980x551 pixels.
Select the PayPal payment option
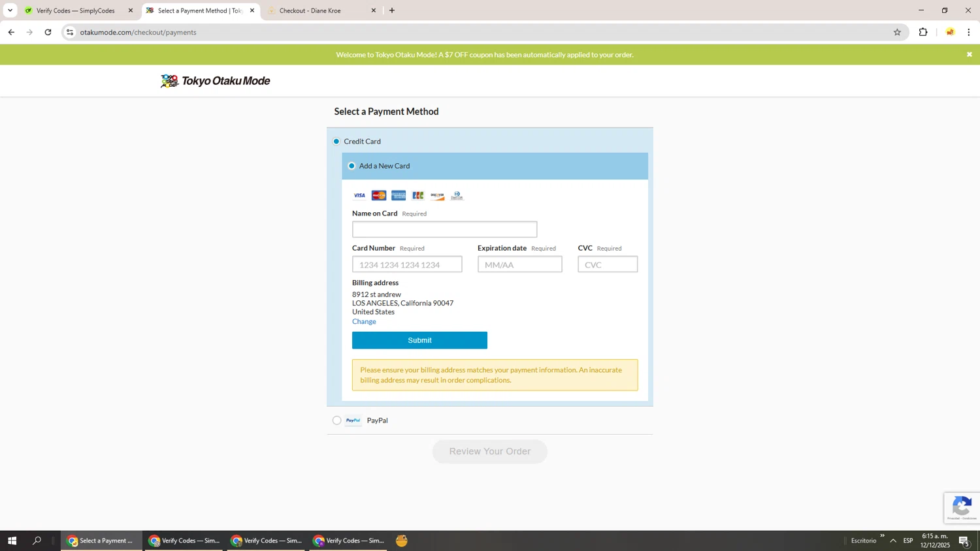(336, 420)
